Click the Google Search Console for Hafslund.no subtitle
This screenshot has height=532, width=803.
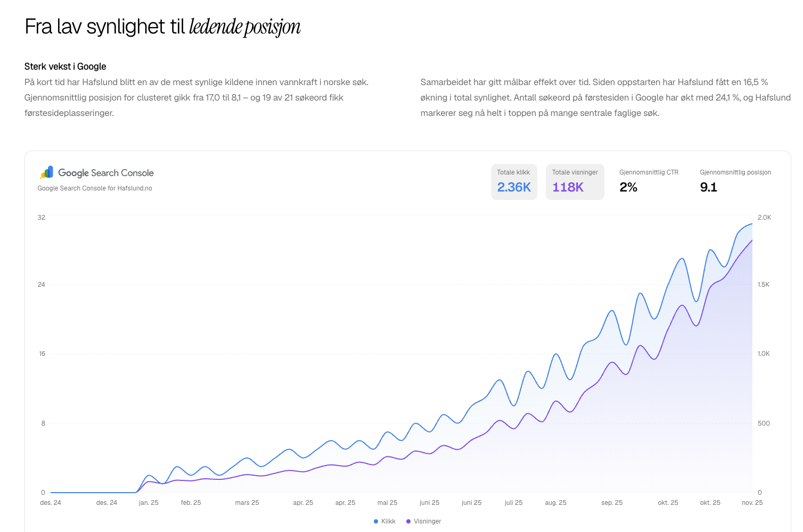(95, 188)
